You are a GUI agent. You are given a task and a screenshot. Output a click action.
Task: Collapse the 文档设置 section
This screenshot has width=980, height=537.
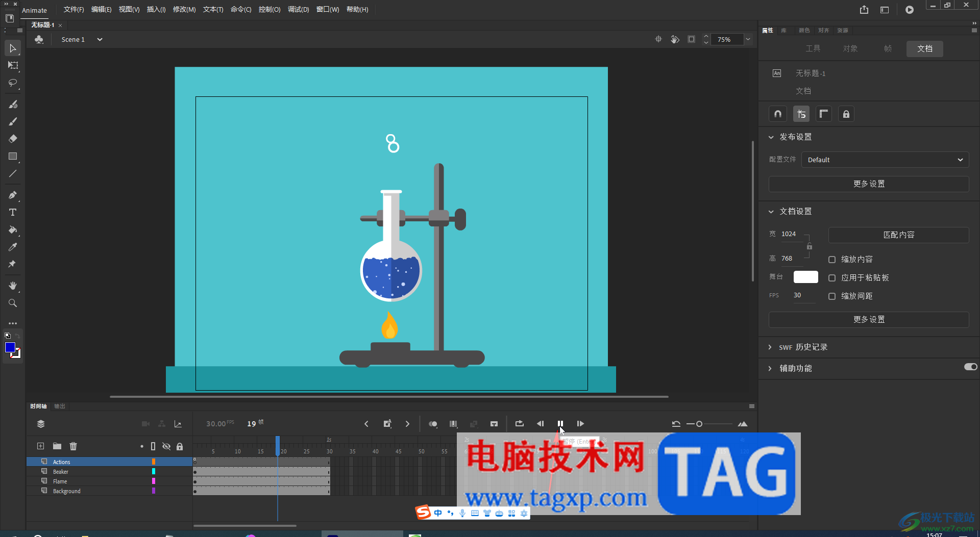[771, 212]
